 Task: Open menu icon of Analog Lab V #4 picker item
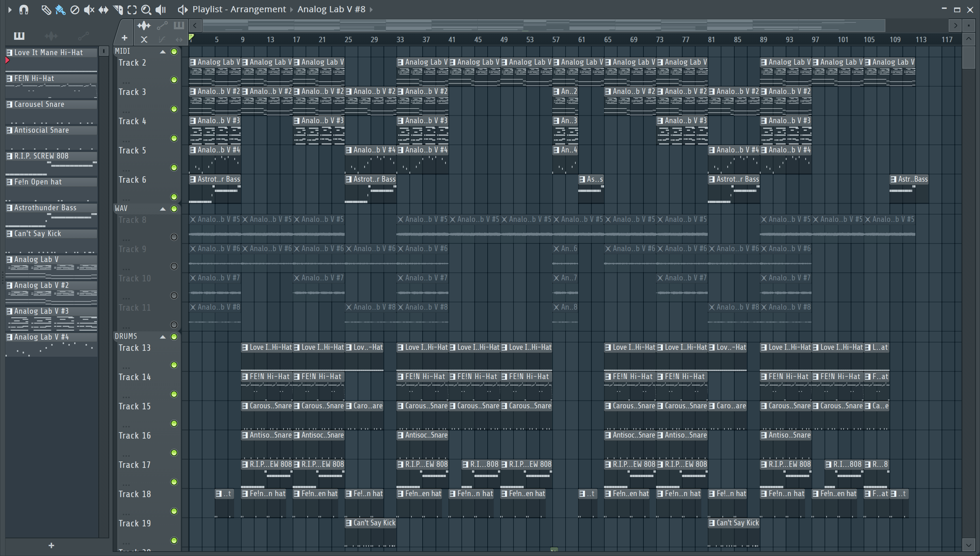point(9,337)
